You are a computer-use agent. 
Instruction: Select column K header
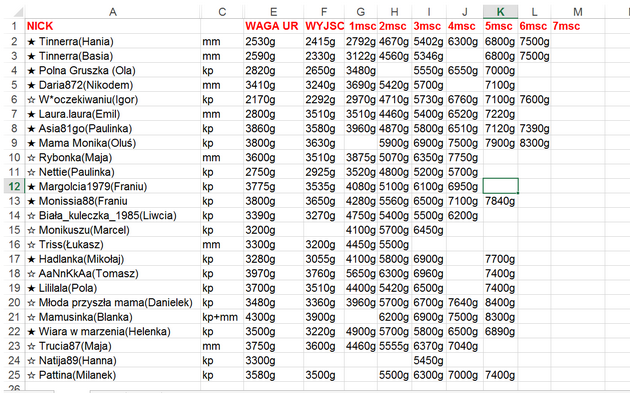pyautogui.click(x=500, y=12)
